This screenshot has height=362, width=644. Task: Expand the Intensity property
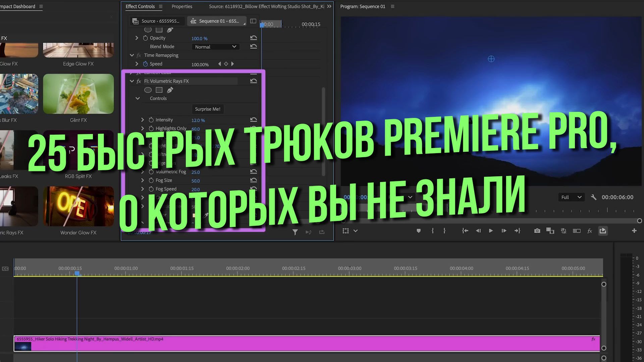pos(142,120)
